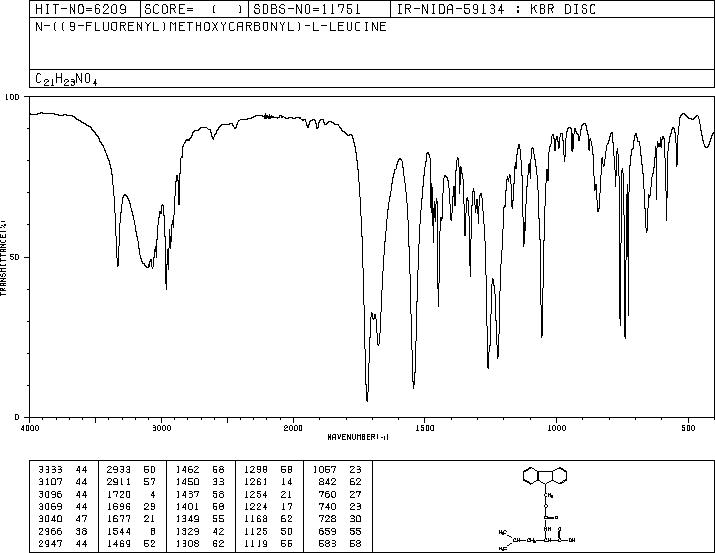The image size is (715, 553).
Task: Select peak value 740 in the table
Action: pyautogui.click(x=327, y=506)
